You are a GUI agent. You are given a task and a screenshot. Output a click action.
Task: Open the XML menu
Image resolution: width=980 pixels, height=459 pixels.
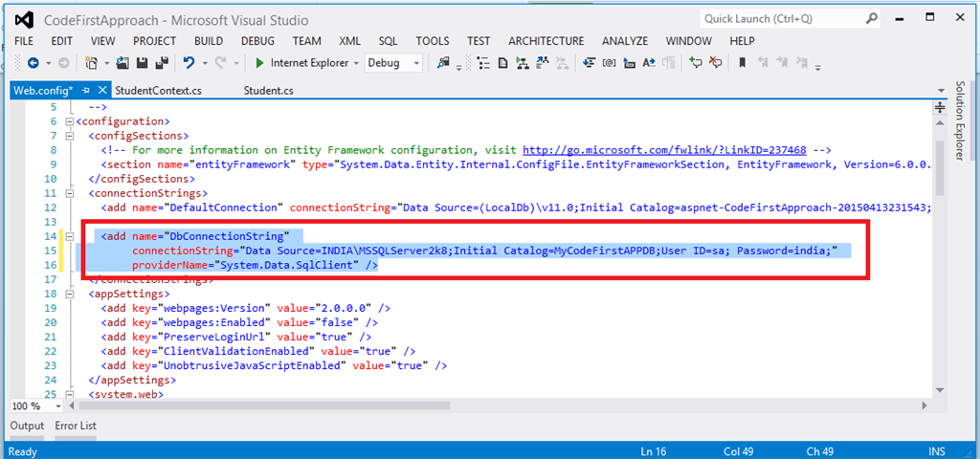click(x=350, y=41)
